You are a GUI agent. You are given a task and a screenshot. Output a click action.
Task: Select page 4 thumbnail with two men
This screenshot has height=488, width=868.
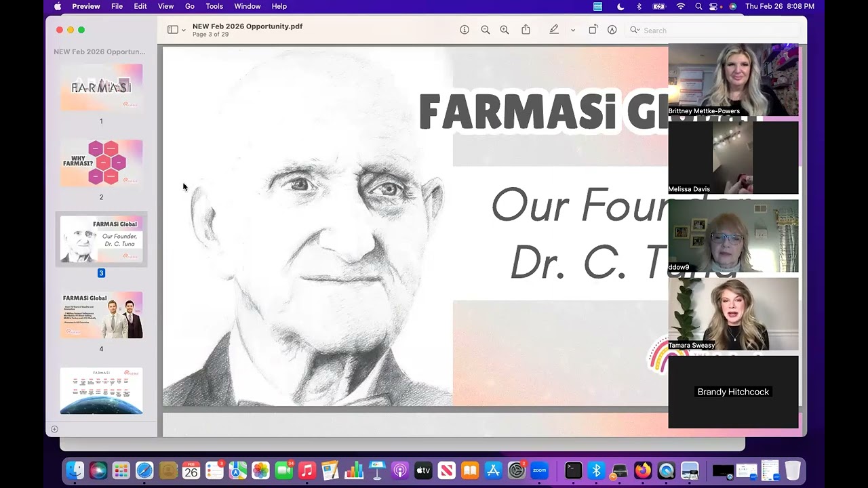pyautogui.click(x=101, y=315)
